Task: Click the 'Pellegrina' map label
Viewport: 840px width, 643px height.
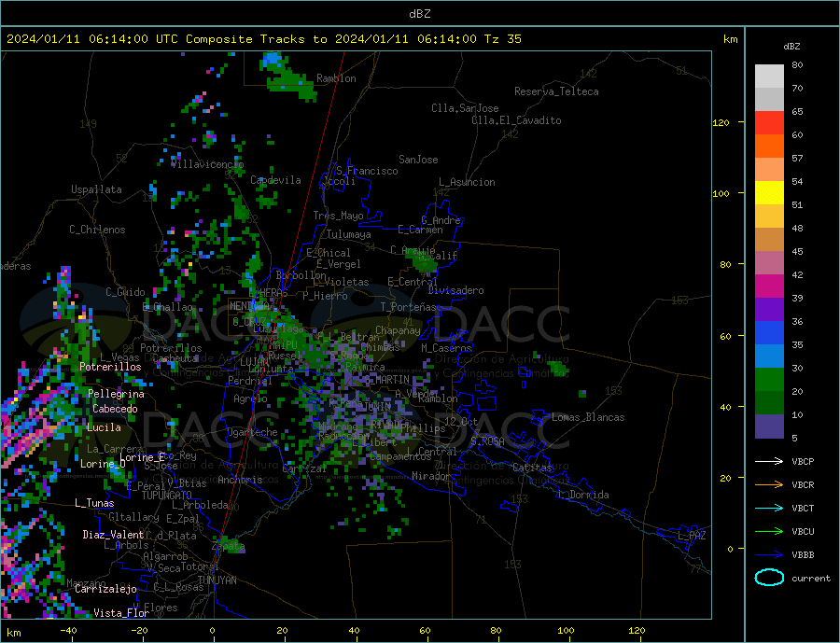Action: coord(117,394)
